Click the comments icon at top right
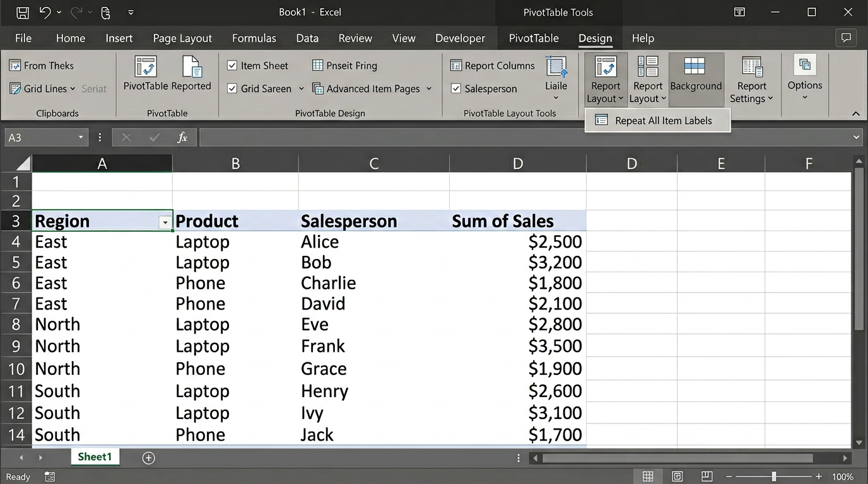This screenshot has width=868, height=484. pos(846,38)
